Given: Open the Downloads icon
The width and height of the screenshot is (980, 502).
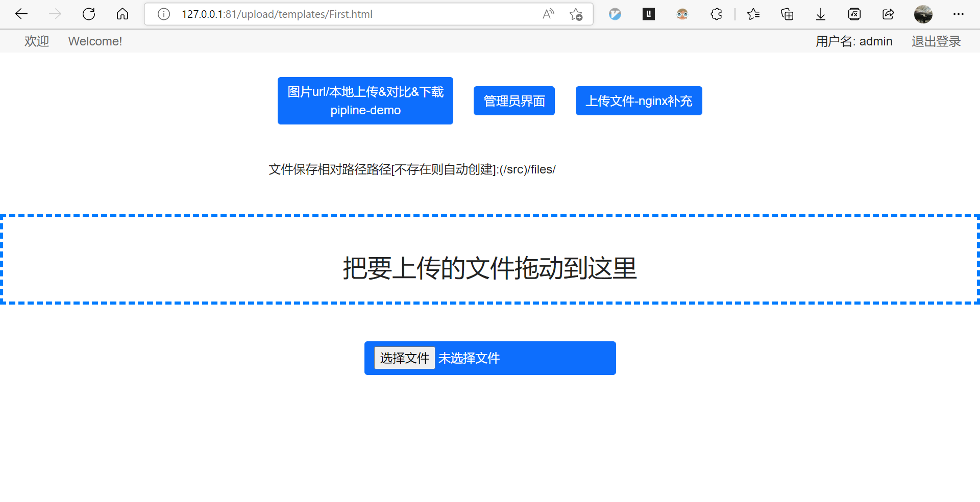Looking at the screenshot, I should [821, 14].
